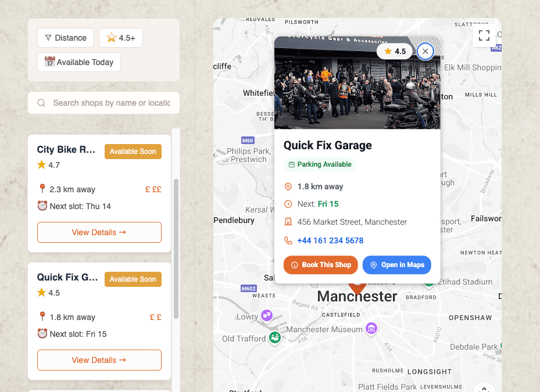Toggle the Distance filter

click(66, 38)
